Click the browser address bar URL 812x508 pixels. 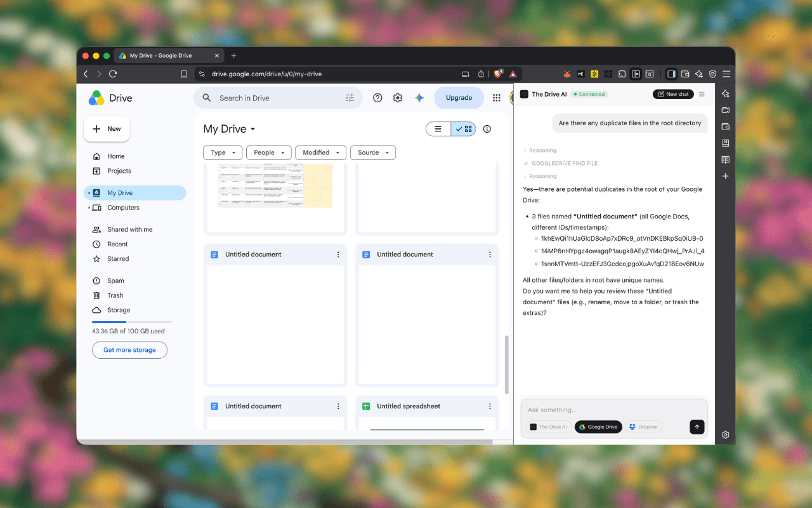[266, 74]
